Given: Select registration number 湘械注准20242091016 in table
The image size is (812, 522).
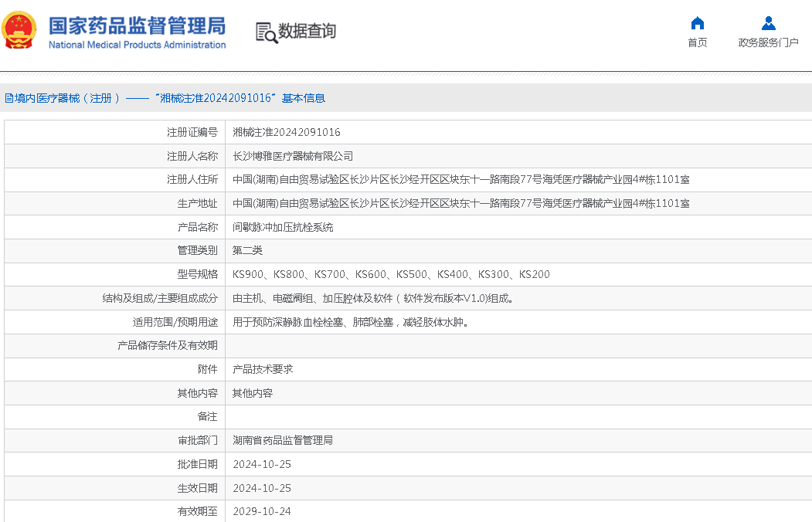Looking at the screenshot, I should [286, 132].
